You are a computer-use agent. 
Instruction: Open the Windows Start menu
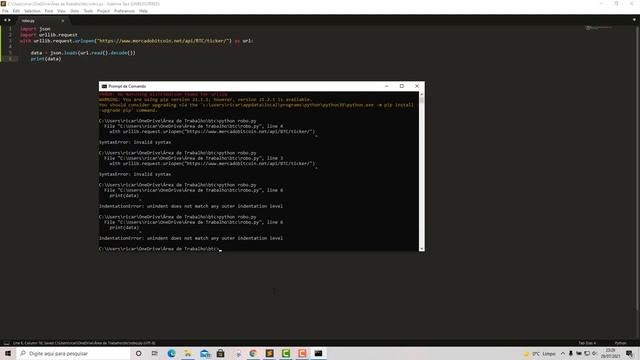tap(8, 353)
